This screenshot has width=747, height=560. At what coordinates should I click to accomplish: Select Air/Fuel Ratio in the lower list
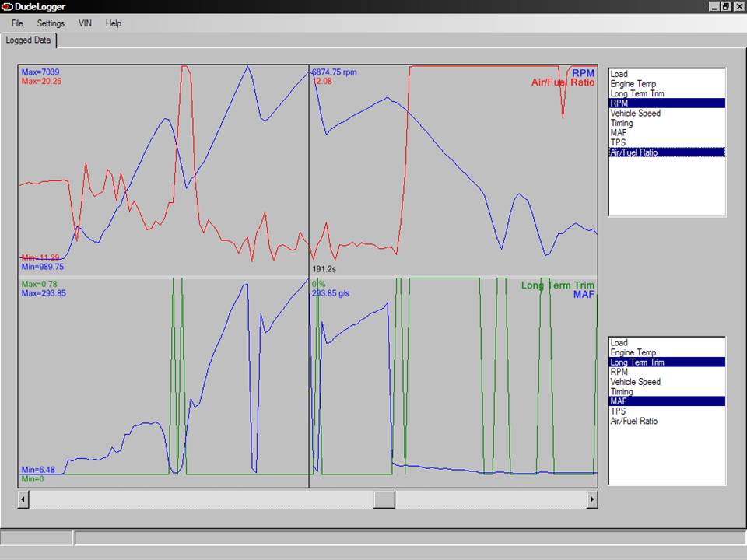pos(667,421)
